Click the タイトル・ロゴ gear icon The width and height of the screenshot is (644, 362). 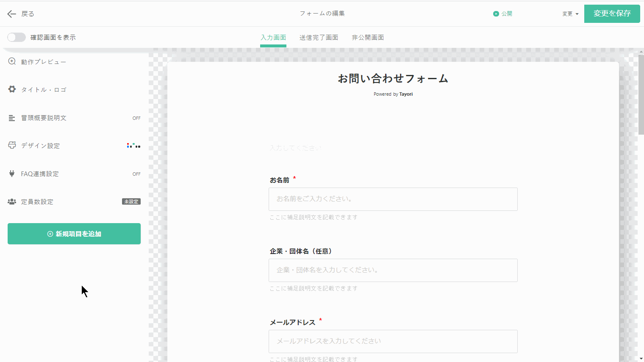point(12,89)
